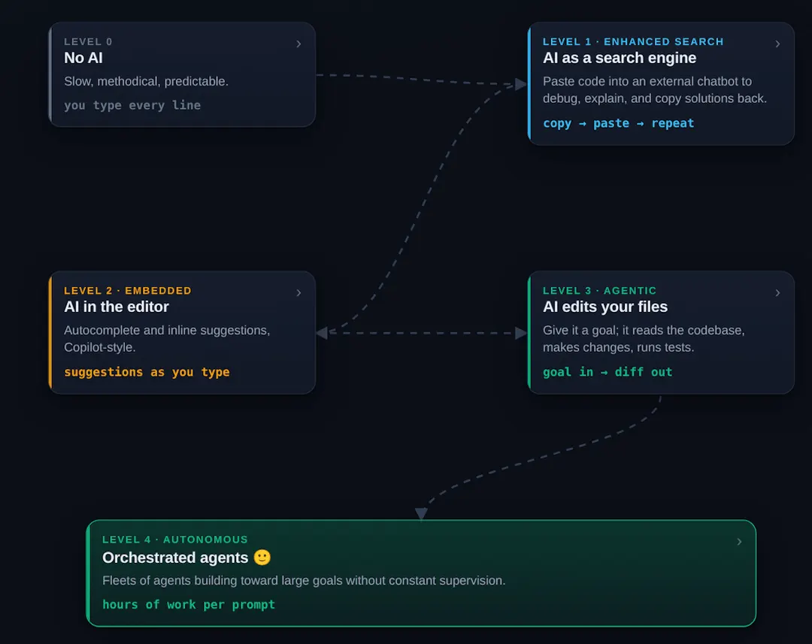
Task: Expand the Level 1 Enhanced Search card chevron
Action: (x=778, y=44)
